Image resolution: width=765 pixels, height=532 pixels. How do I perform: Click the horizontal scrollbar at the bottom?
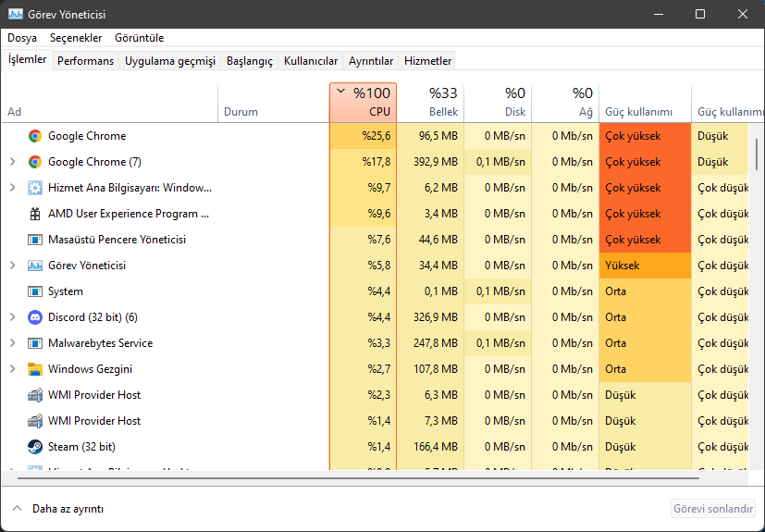358,478
